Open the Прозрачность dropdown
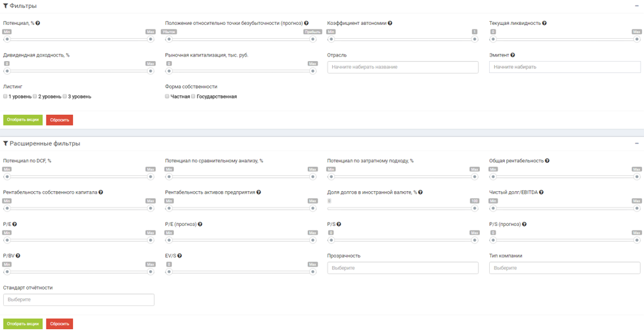The height and width of the screenshot is (333, 644). pyautogui.click(x=402, y=268)
